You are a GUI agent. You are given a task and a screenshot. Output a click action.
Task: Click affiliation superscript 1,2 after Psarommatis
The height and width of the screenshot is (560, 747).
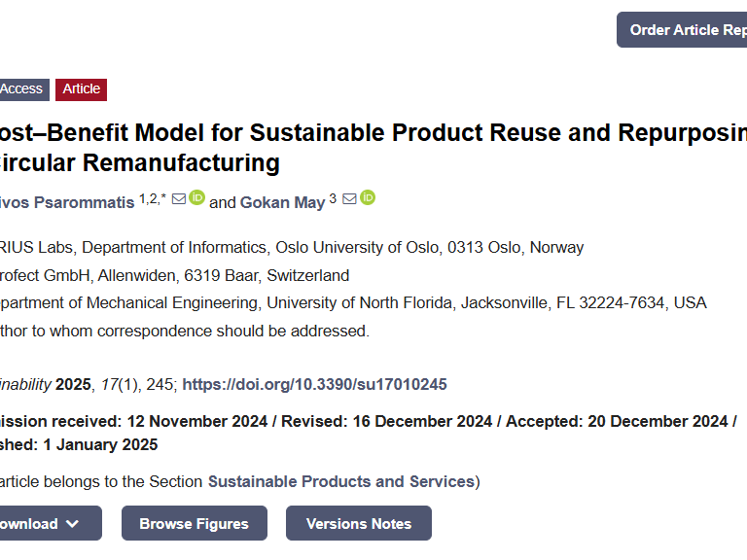pyautogui.click(x=152, y=198)
